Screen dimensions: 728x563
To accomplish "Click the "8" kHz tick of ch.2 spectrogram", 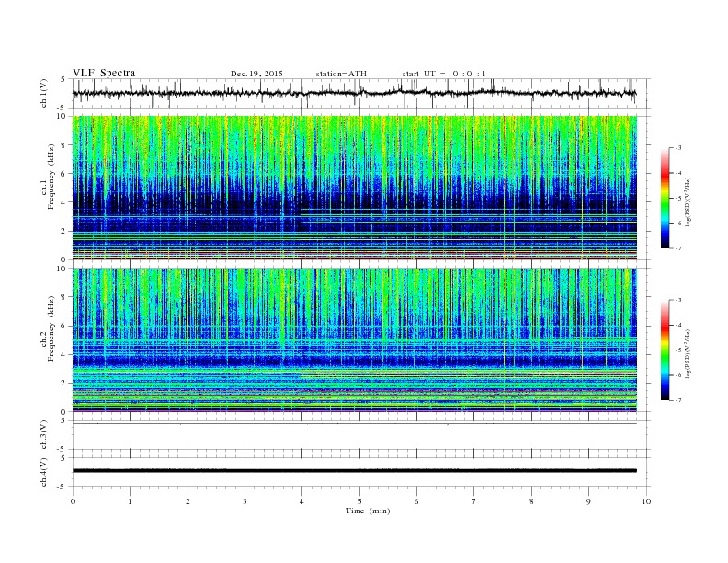I will [x=64, y=297].
